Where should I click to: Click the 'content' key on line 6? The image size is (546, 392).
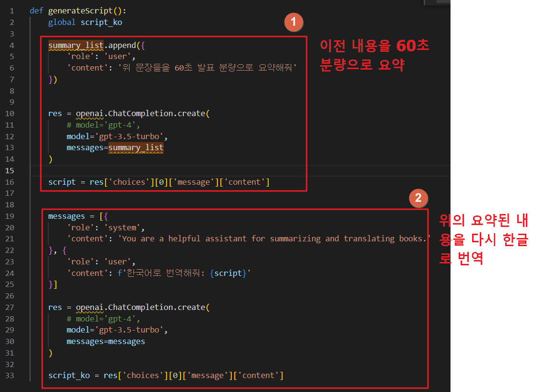pos(87,68)
